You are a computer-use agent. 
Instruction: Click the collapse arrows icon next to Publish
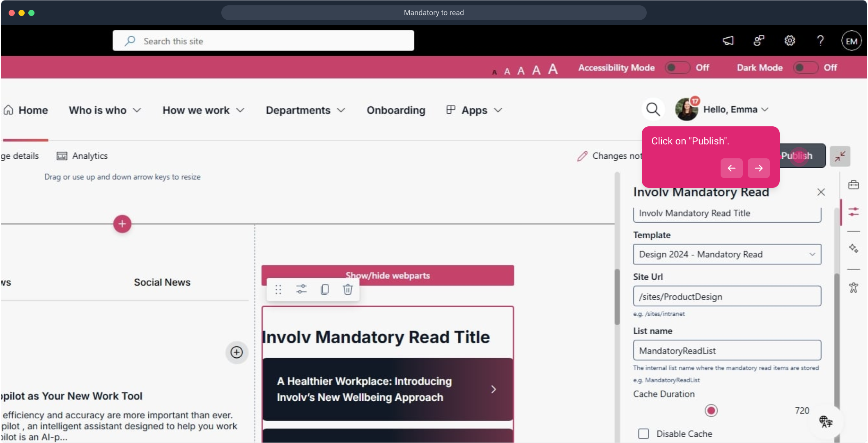tap(840, 156)
